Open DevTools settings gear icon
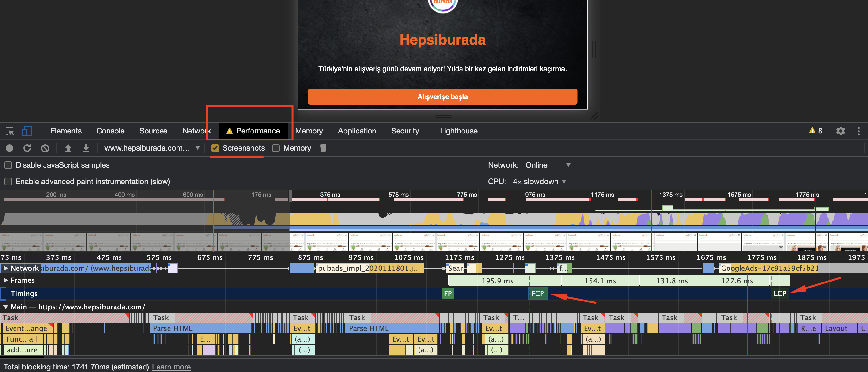 840,131
